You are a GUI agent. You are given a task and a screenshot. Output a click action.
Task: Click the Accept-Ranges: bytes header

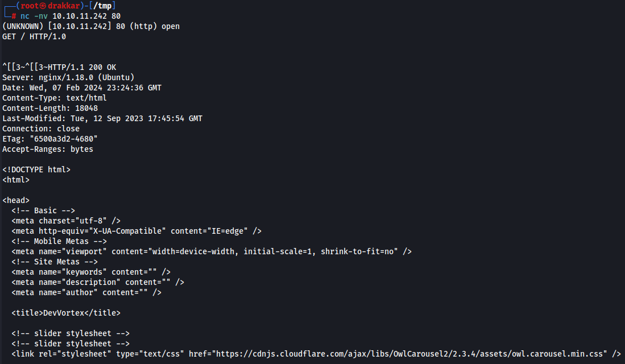coord(47,149)
